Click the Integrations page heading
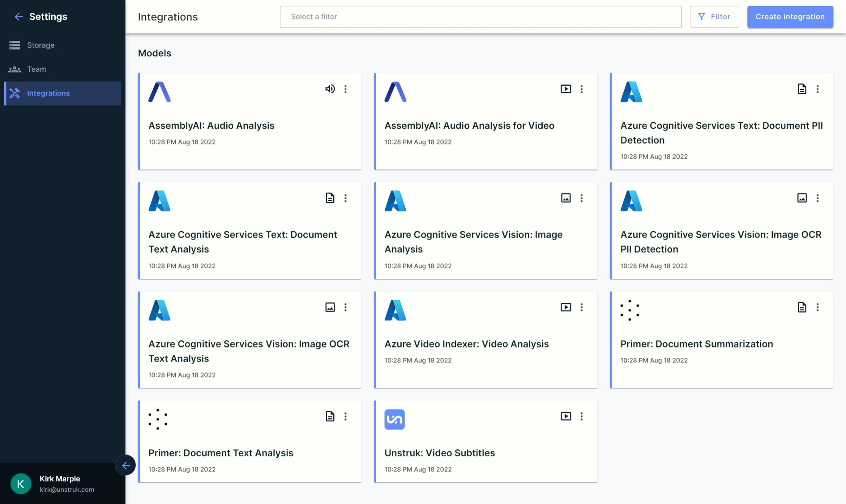The height and width of the screenshot is (504, 846). click(x=168, y=17)
